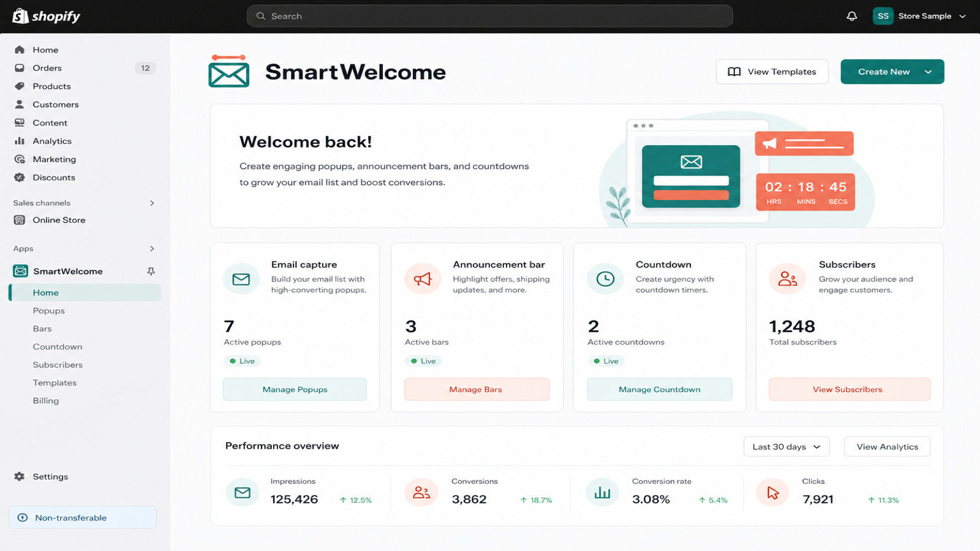Screen dimensions: 980x551
Task: Click the Live status under Active bars
Action: (423, 361)
